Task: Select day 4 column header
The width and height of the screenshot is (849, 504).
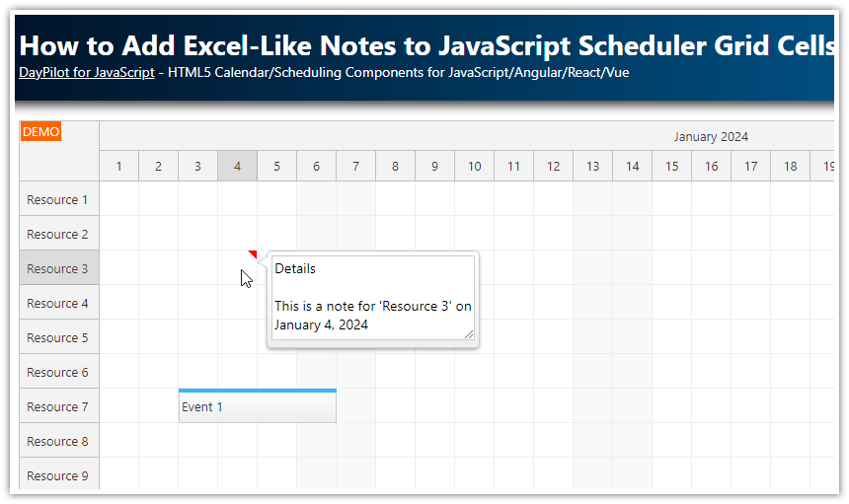Action: pos(237,166)
